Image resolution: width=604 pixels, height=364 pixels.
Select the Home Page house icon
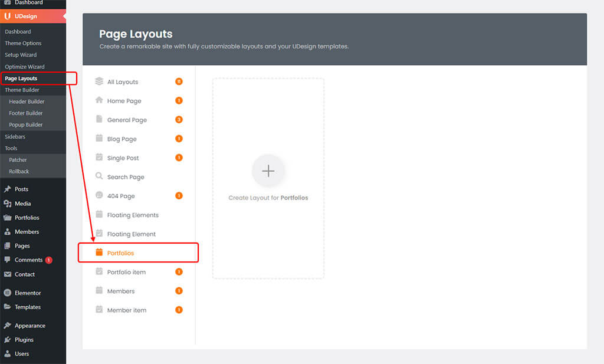point(99,100)
